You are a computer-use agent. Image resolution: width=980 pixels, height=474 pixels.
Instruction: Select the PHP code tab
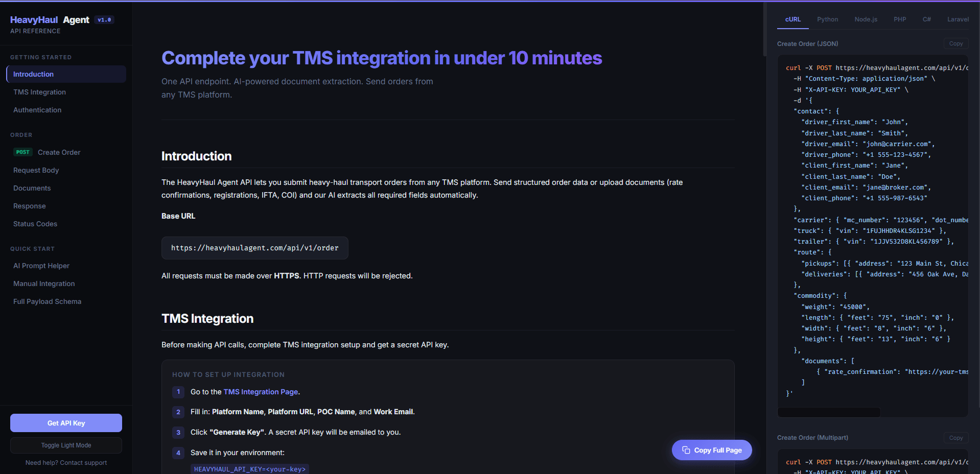pos(900,19)
